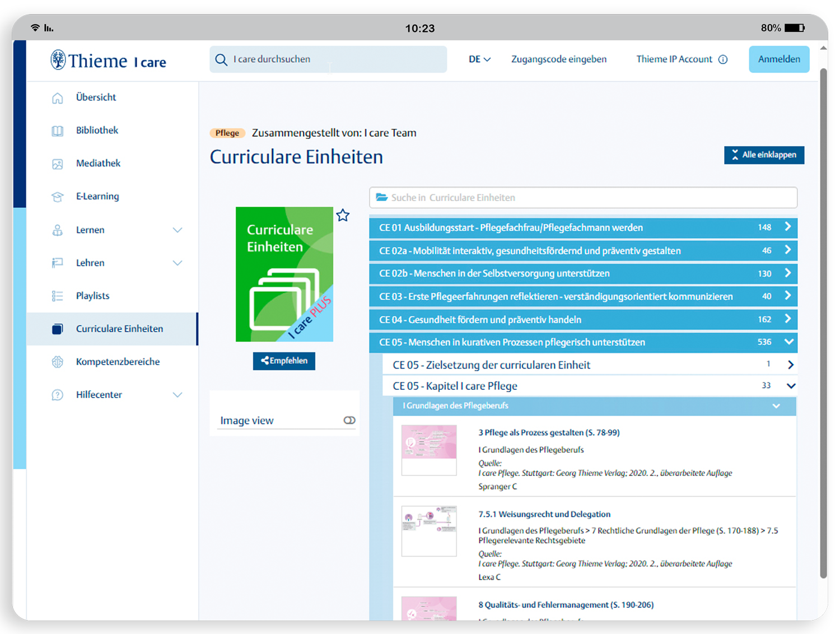This screenshot has width=840, height=634.
Task: Click the E-Learning graduation cap icon
Action: [58, 197]
